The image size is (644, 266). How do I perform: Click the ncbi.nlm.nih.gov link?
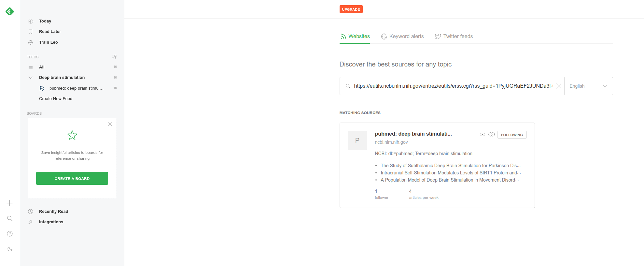coord(391,142)
